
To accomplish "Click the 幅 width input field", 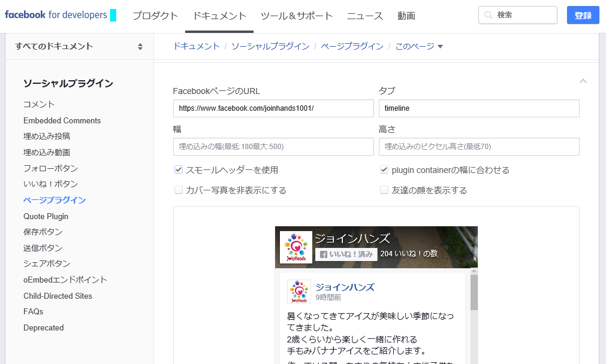I will [273, 147].
